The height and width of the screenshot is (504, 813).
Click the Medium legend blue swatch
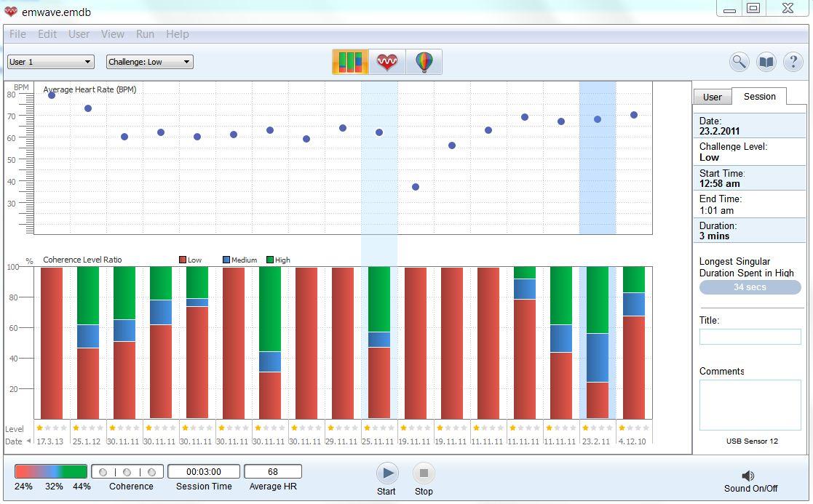(x=226, y=260)
